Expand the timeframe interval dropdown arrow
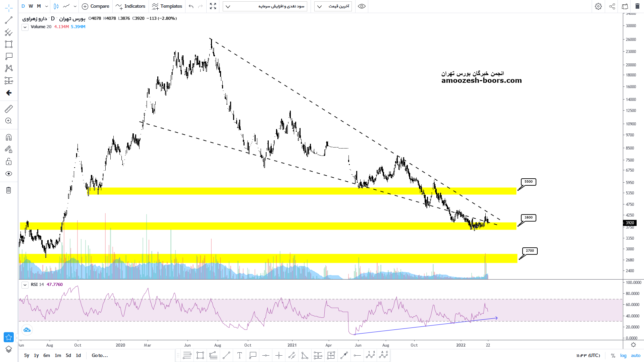 (47, 6)
